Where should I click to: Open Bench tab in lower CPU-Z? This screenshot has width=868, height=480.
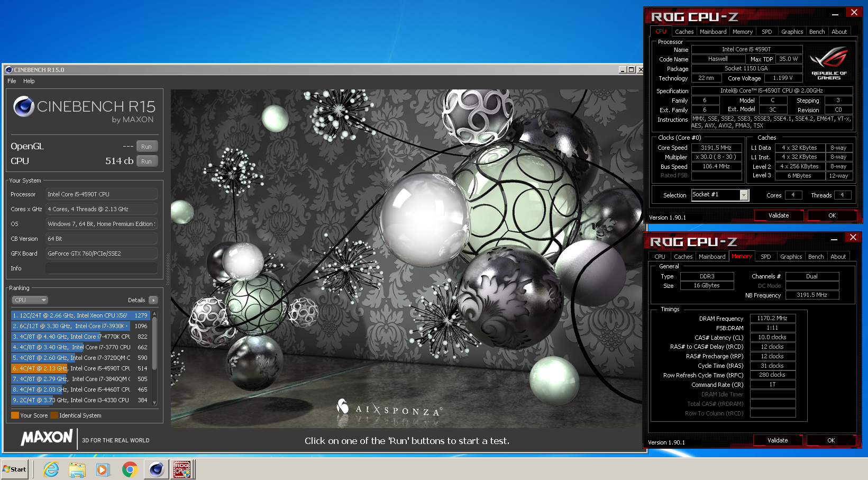pyautogui.click(x=816, y=257)
